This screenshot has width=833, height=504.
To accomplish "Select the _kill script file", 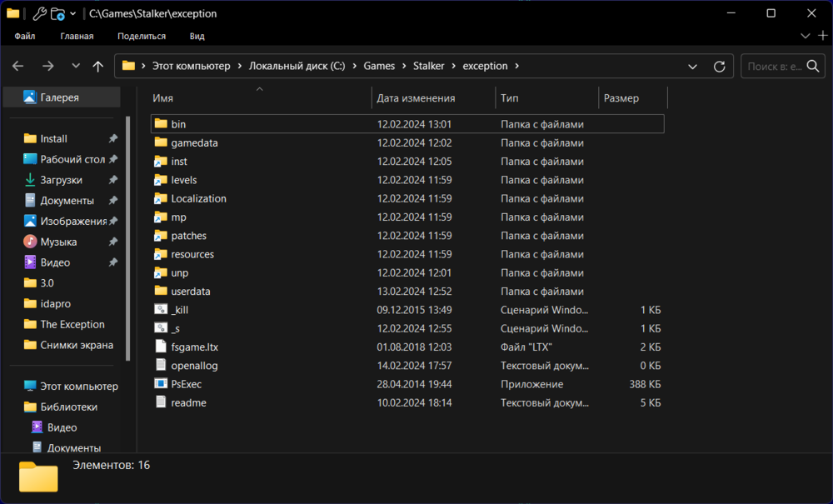I will [x=180, y=310].
